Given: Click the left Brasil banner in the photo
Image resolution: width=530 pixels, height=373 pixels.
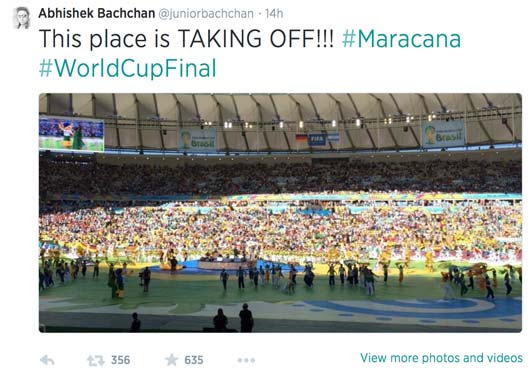Looking at the screenshot, I should click(x=197, y=139).
